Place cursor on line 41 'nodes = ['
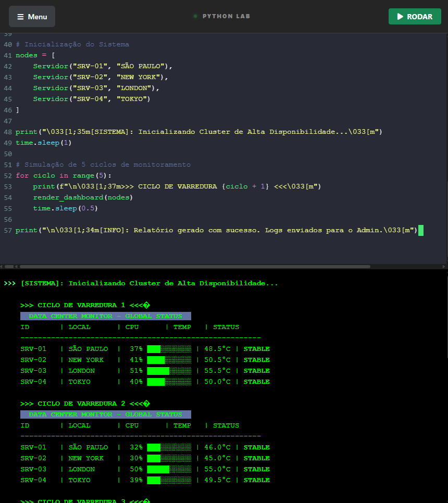This screenshot has width=448, height=503. point(35,55)
